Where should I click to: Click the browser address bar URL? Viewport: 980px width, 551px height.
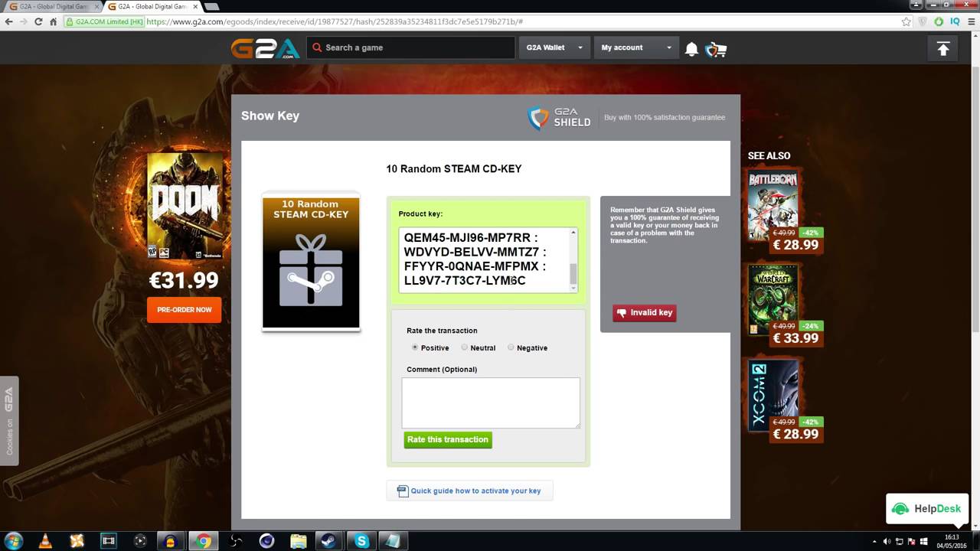(x=335, y=22)
